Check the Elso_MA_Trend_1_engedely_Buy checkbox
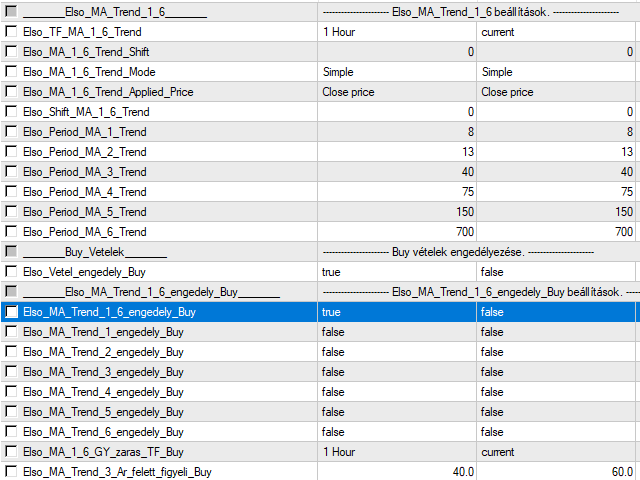 click(x=11, y=332)
